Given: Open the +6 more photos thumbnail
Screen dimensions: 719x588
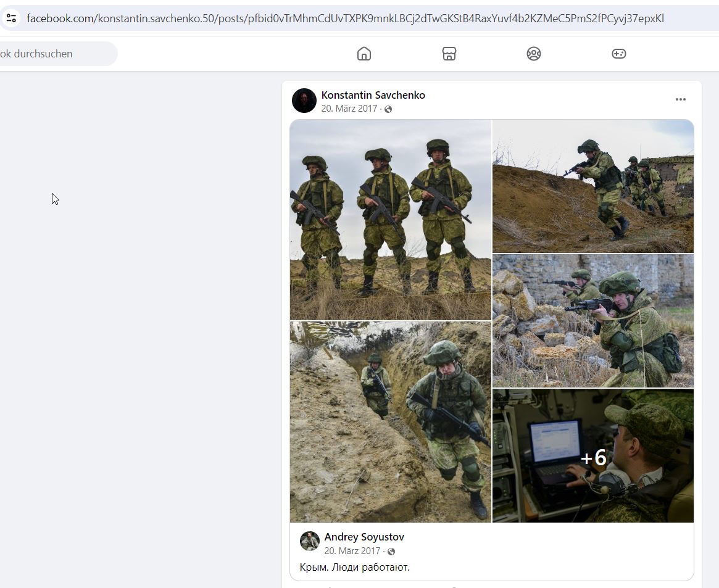Looking at the screenshot, I should [x=593, y=455].
